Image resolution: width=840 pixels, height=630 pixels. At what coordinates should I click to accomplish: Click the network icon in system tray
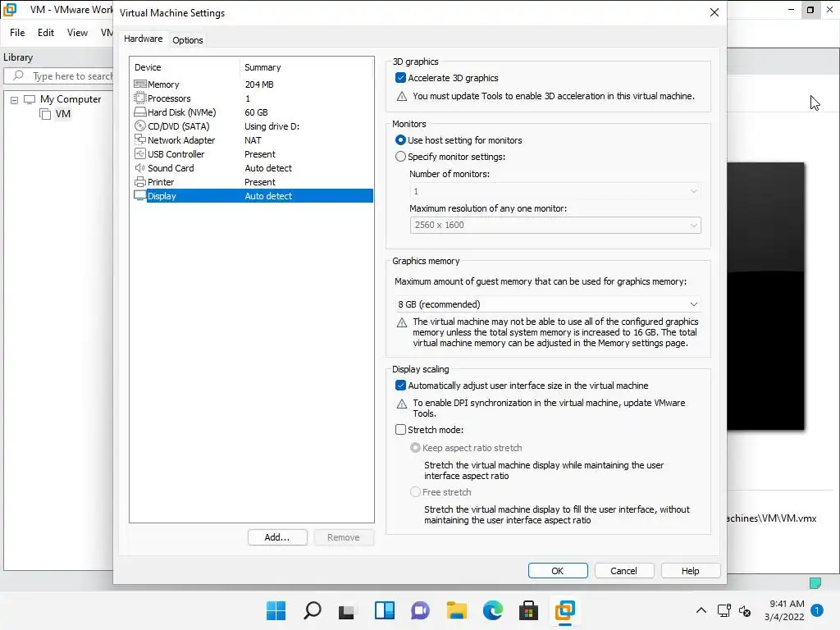[x=724, y=610]
